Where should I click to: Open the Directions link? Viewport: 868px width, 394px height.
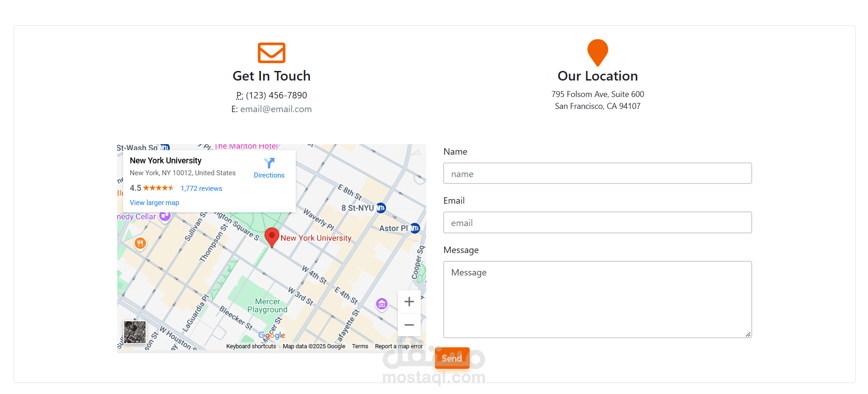coord(269,175)
